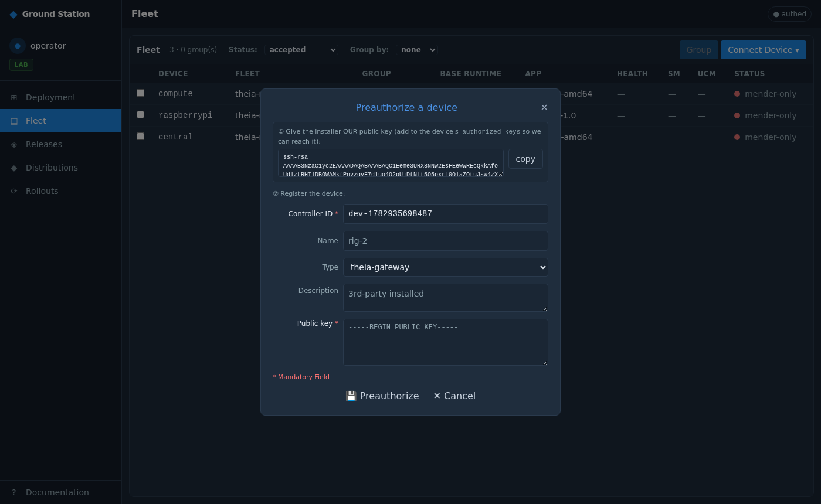The height and width of the screenshot is (504, 821).
Task: Open Fleet in the sidebar
Action: (x=61, y=121)
